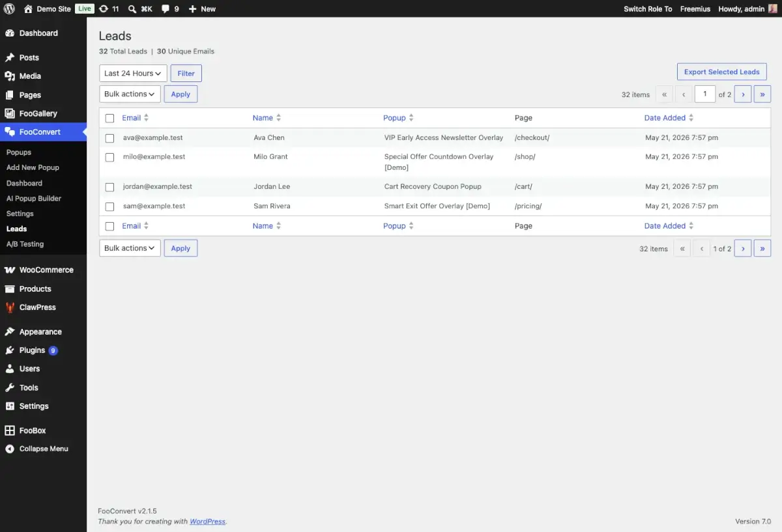Open the Last 24 Hours dropdown
Image resolution: width=782 pixels, height=532 pixels.
point(133,74)
